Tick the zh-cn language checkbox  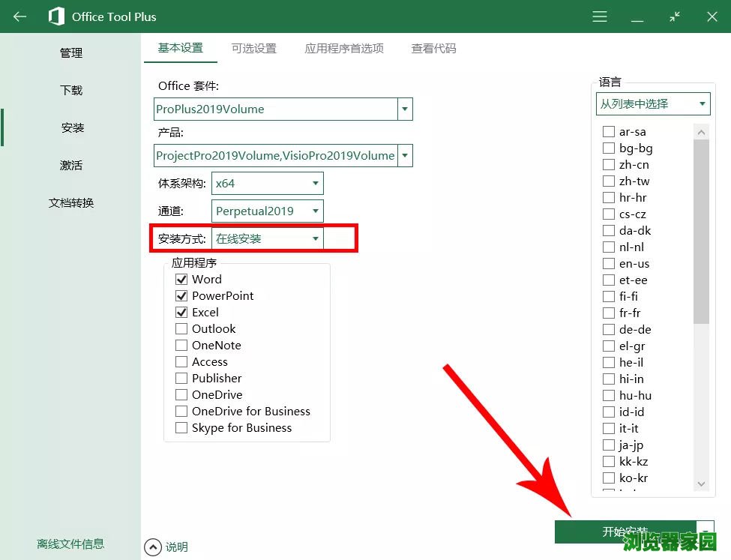click(609, 165)
